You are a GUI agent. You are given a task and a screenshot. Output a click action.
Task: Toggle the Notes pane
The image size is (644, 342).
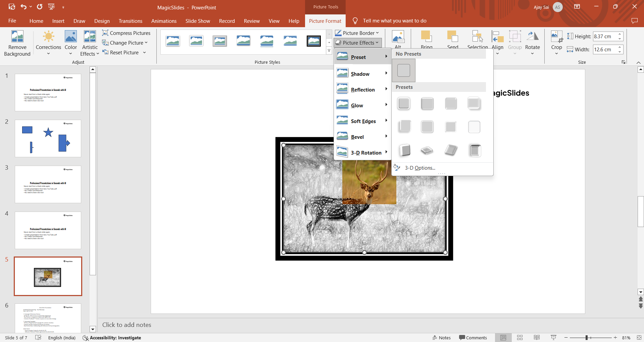point(441,338)
